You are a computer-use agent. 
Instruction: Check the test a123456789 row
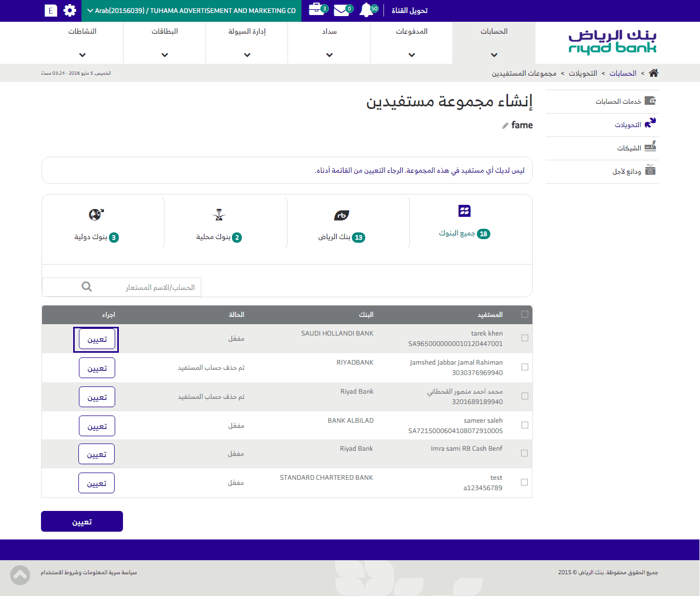[x=524, y=482]
